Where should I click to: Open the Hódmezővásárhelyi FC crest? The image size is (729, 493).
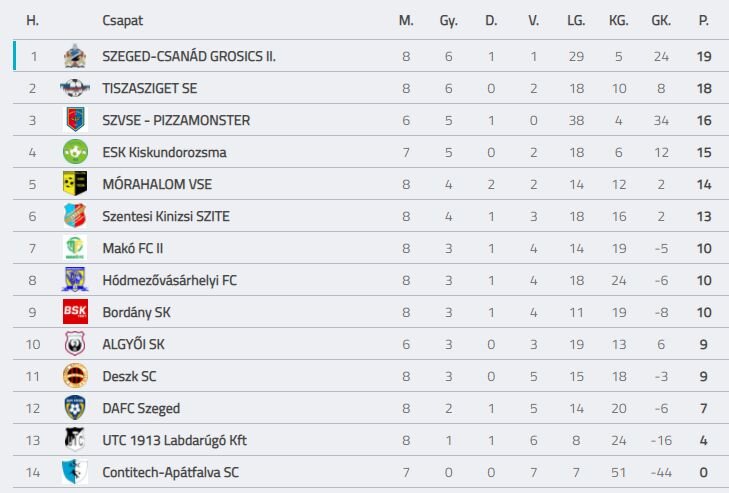pyautogui.click(x=75, y=280)
